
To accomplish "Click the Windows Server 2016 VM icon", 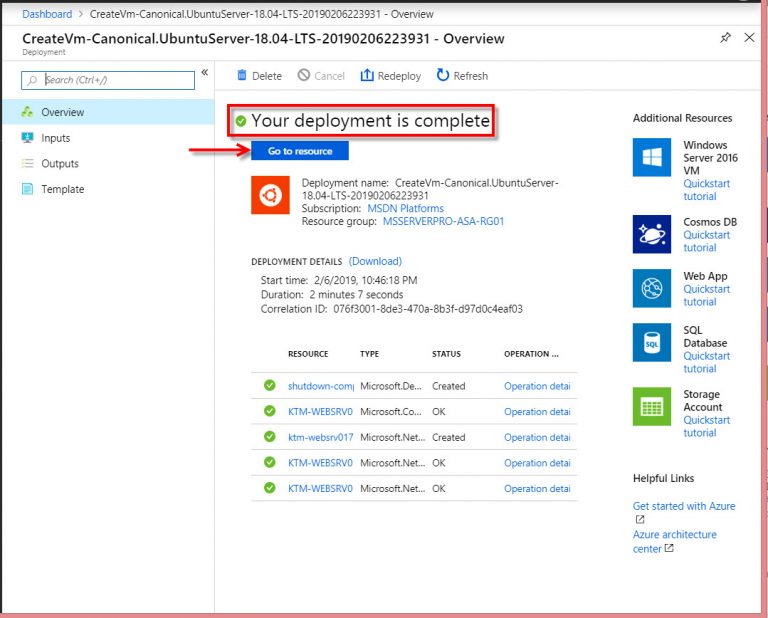I will pyautogui.click(x=652, y=158).
